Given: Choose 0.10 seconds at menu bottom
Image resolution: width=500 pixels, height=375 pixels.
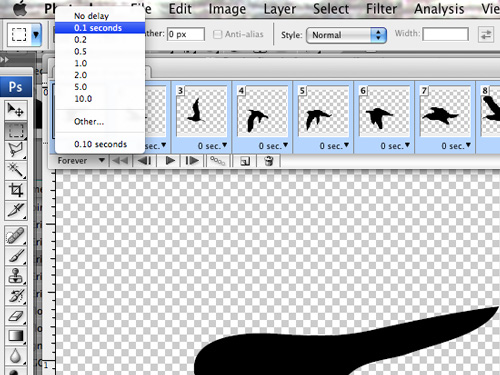Looking at the screenshot, I should point(100,144).
